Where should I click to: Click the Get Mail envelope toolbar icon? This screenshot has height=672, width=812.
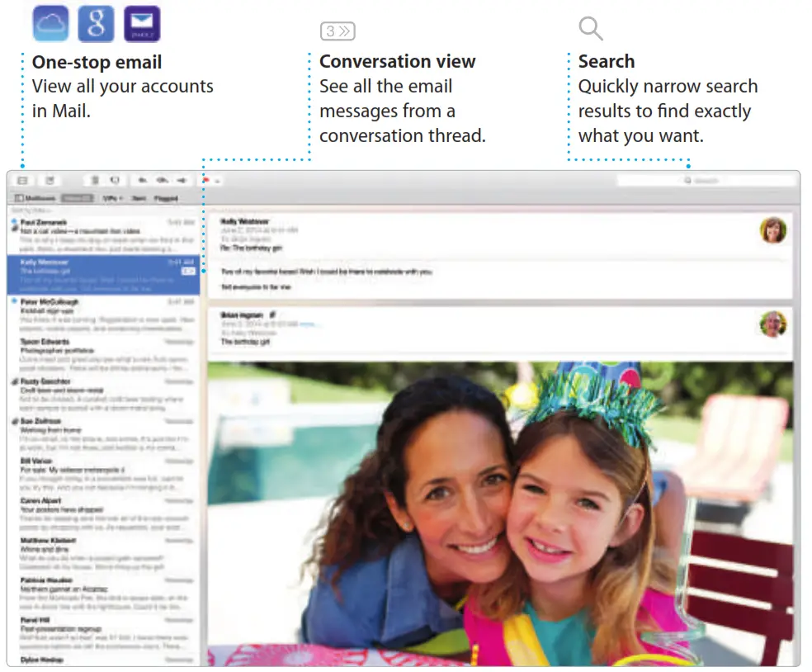(22, 180)
